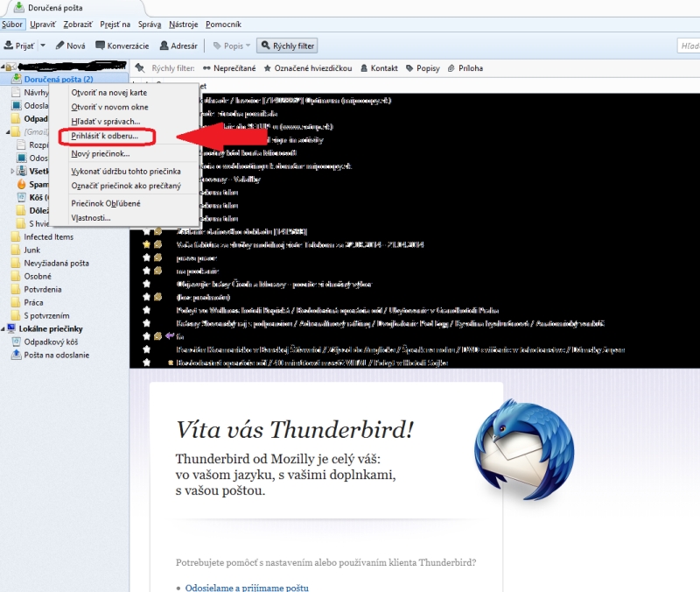Toggle the Neprečítané unread filter

[x=229, y=68]
